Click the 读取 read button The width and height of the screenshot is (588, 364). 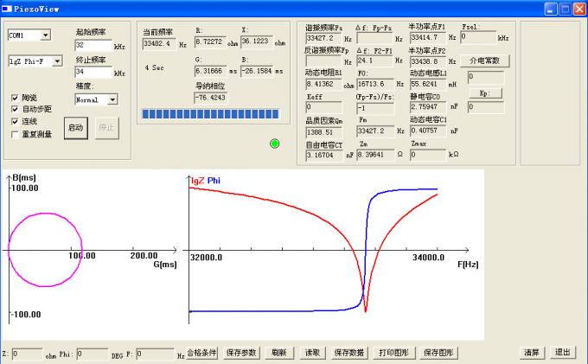(x=312, y=353)
